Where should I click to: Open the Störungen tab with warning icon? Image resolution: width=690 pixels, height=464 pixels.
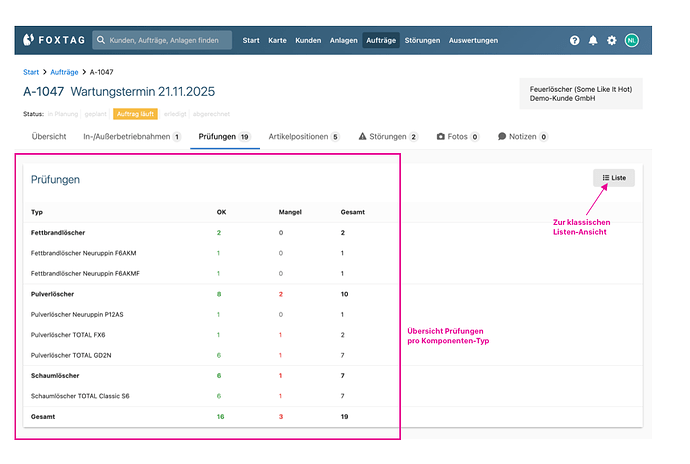coord(388,136)
